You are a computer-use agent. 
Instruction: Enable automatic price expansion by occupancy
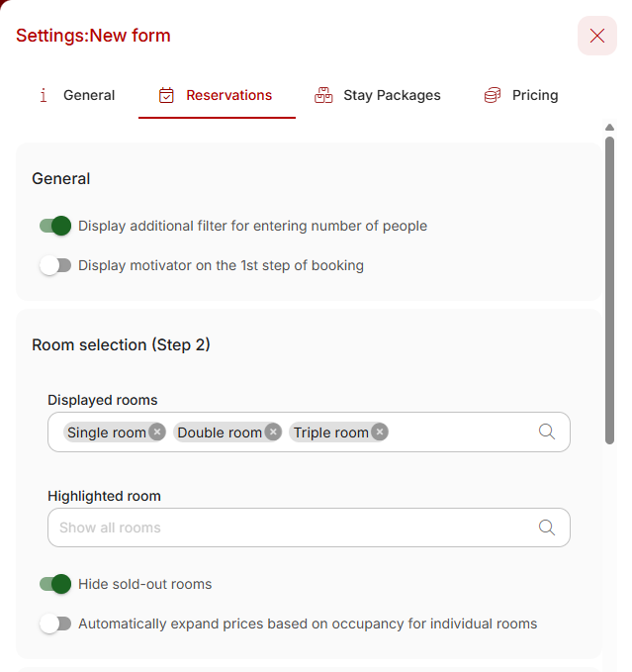click(x=55, y=624)
